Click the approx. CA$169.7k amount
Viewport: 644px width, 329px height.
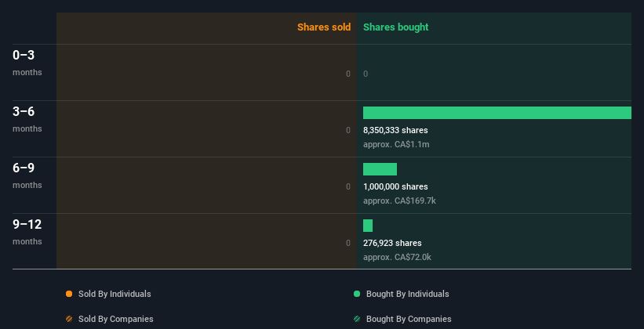pos(399,201)
